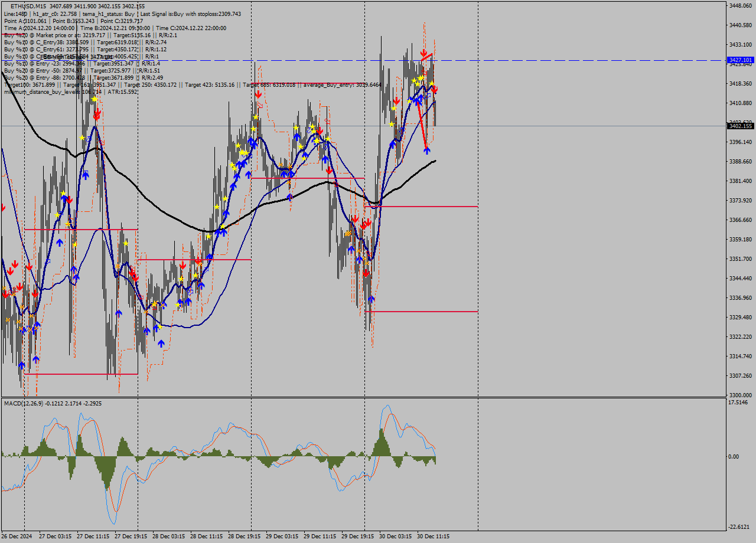Click the 3373.920 price axis label
The height and width of the screenshot is (543, 756).
point(740,200)
